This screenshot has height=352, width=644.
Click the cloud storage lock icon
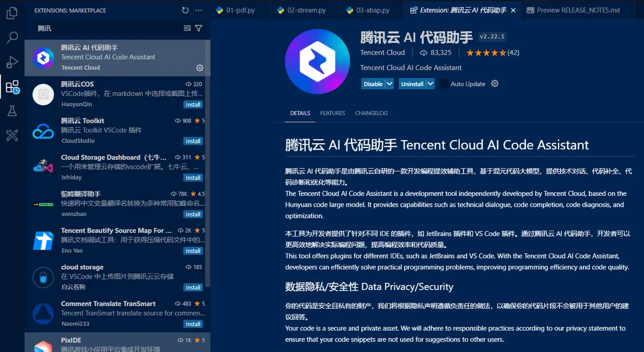point(43,277)
